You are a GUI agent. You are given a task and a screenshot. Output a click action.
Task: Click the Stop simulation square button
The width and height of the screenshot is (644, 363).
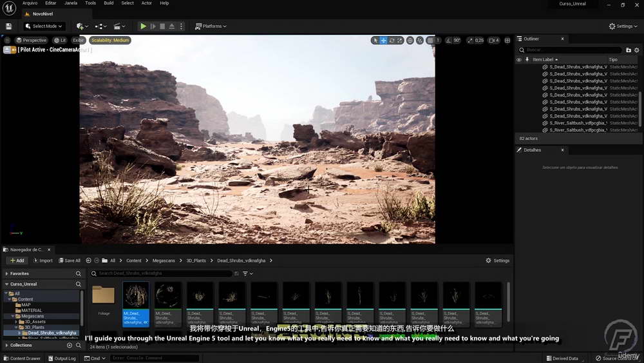click(x=162, y=26)
